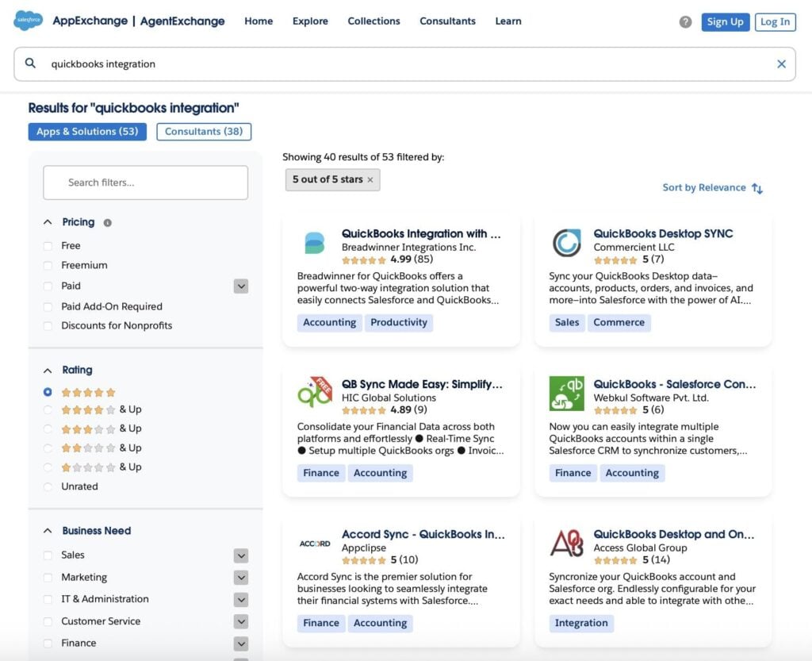Click the Webkul QuickBooks connector logo
812x661 pixels.
[566, 393]
